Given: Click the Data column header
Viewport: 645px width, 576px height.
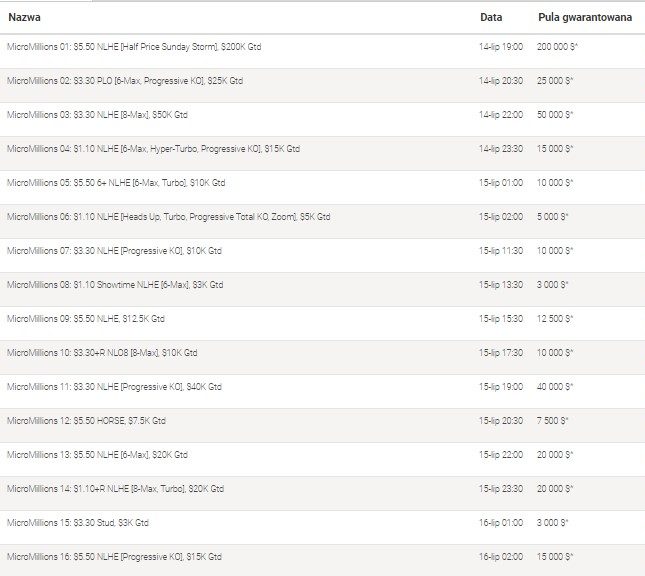Looking at the screenshot, I should (x=490, y=17).
